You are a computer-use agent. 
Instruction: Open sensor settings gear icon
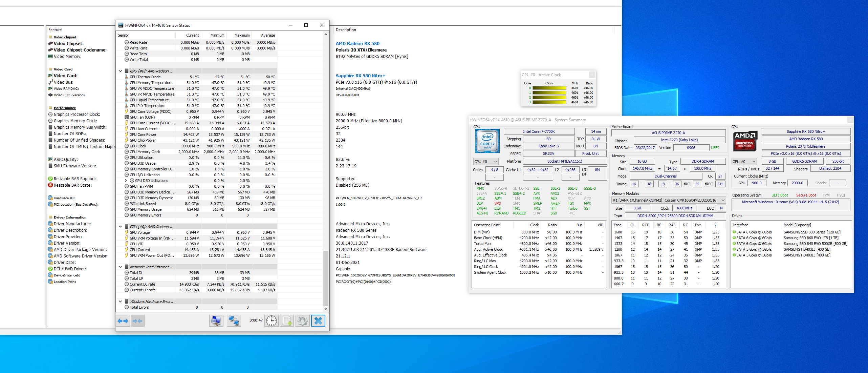pyautogui.click(x=302, y=320)
